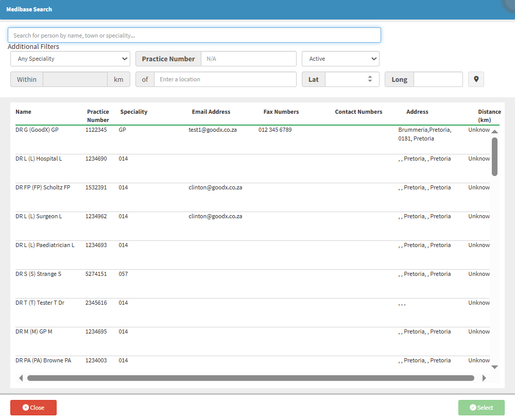Click the Within distance km field
The height and width of the screenshot is (420, 515).
(x=75, y=79)
